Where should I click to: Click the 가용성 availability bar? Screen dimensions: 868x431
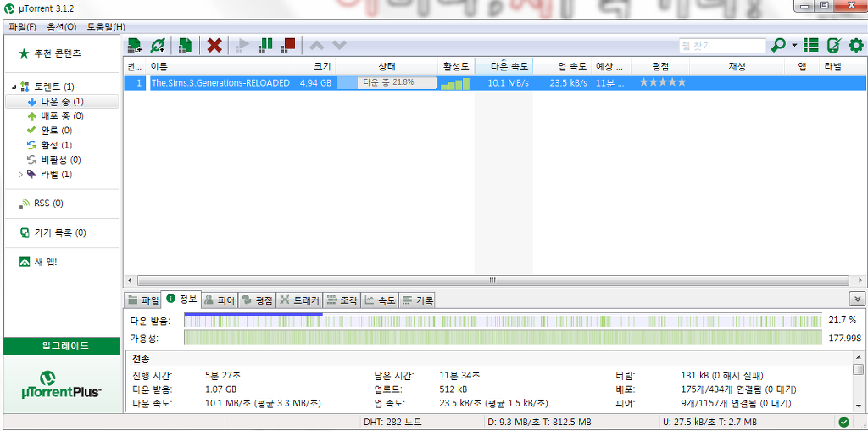point(503,338)
